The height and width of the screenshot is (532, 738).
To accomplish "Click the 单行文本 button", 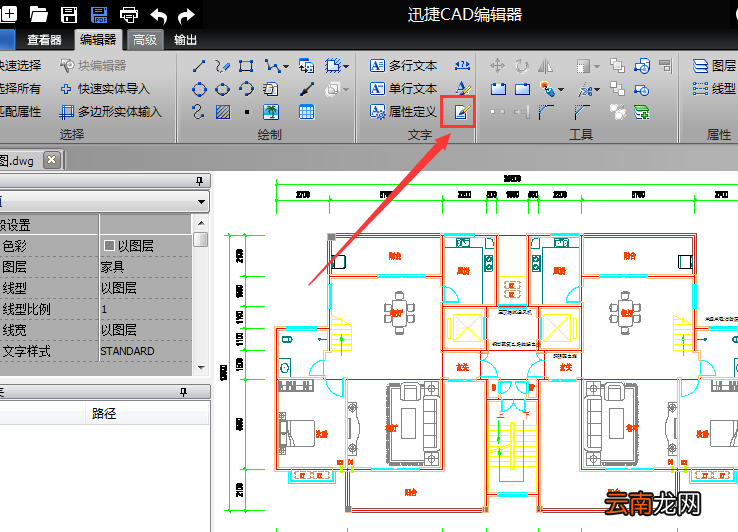I will (403, 89).
